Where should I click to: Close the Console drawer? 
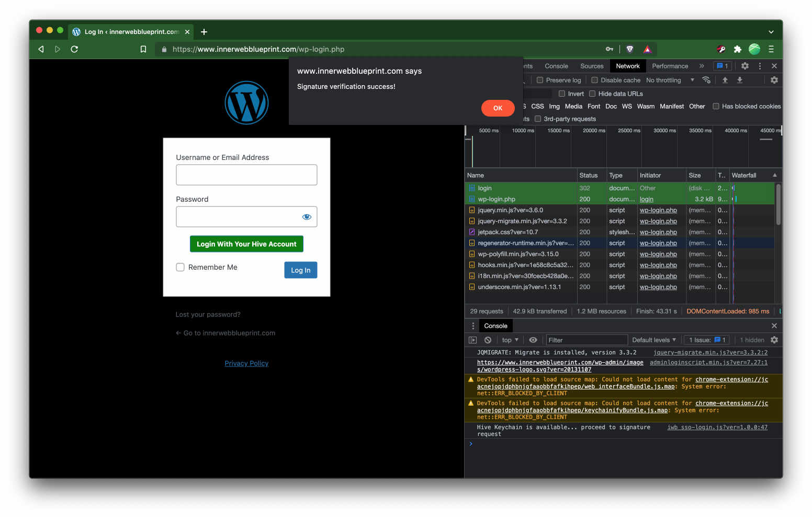[774, 326]
